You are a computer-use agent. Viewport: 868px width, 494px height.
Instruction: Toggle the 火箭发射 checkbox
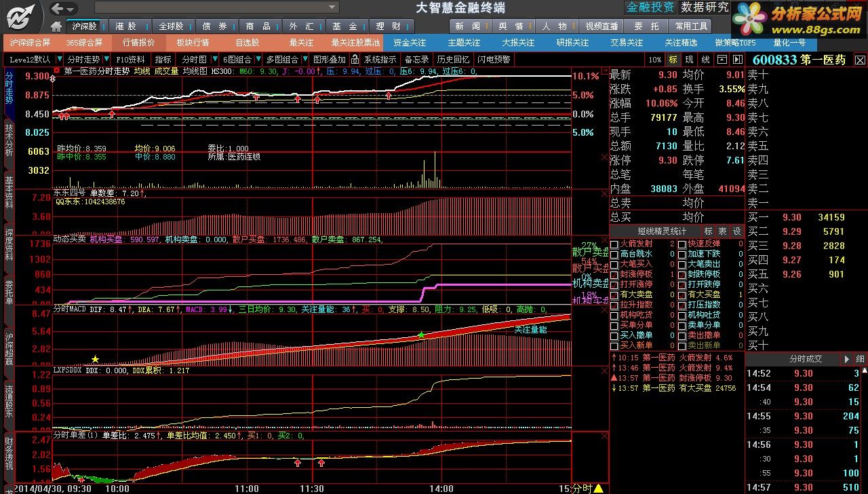tap(614, 244)
